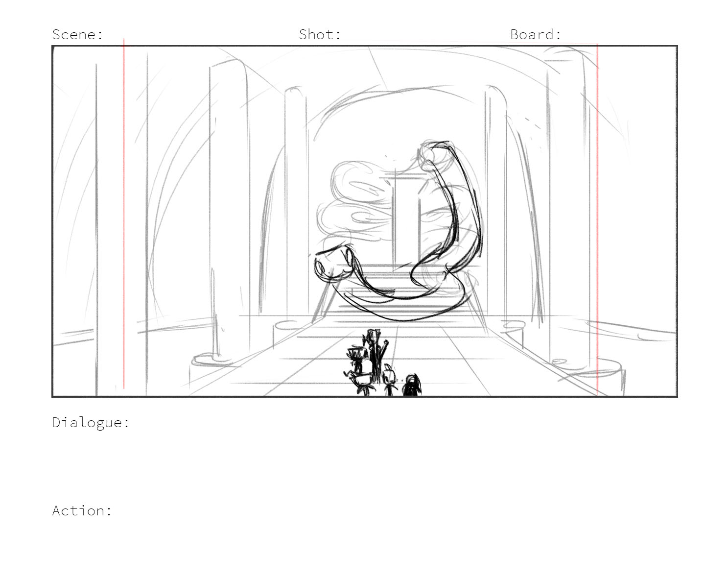Click the storyboard sketch panel
The image size is (728, 580).
[x=365, y=221]
